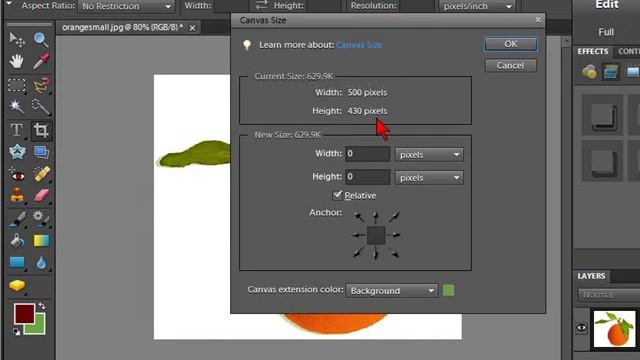This screenshot has height=360, width=640.
Task: Open the LAYERS panel tab
Action: coord(591,276)
